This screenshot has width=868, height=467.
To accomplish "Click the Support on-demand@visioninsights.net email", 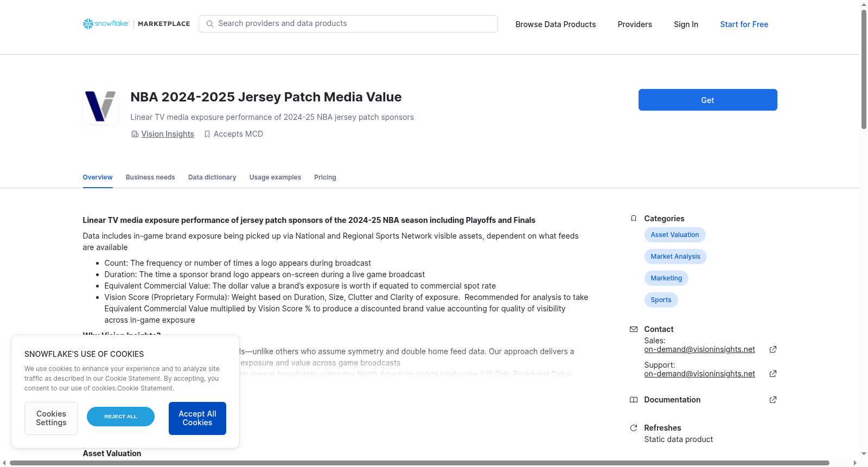I will [x=699, y=374].
